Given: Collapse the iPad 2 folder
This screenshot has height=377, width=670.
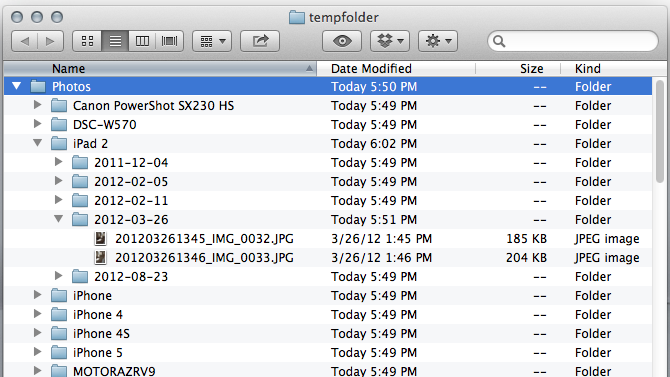Looking at the screenshot, I should pyautogui.click(x=38, y=143).
